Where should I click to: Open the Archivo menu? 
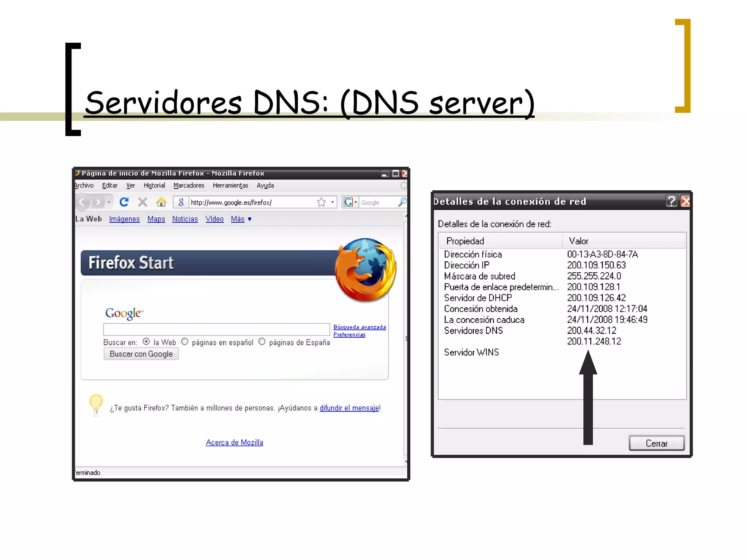(84, 185)
